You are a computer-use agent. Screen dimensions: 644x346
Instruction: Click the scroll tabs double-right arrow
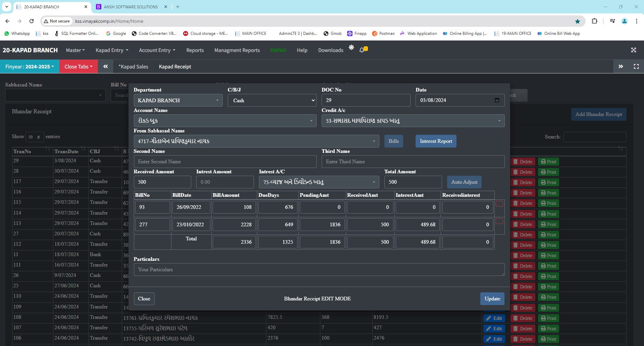(621, 66)
